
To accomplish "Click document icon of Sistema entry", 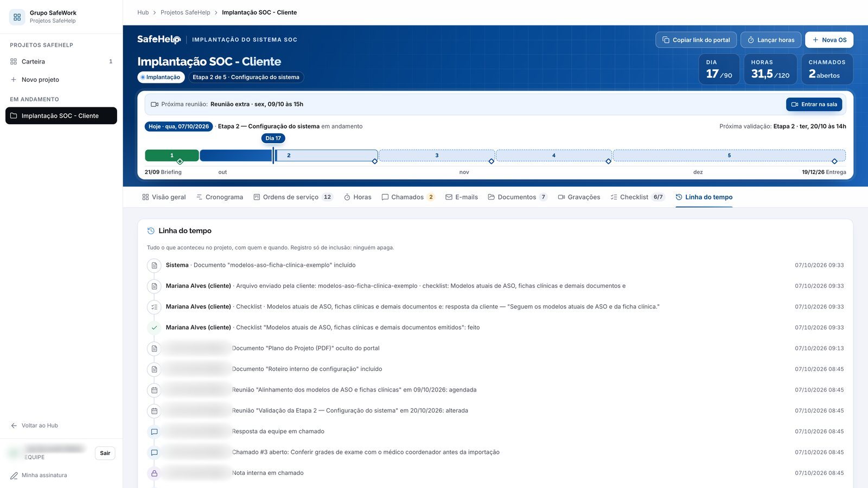I will [154, 266].
